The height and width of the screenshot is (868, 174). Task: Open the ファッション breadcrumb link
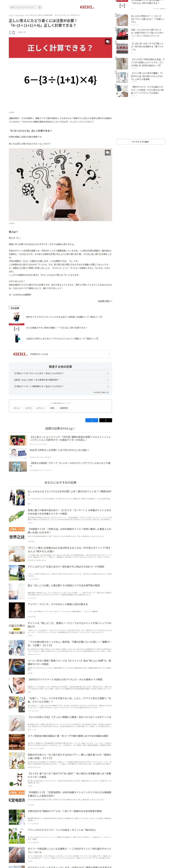tap(20, 15)
